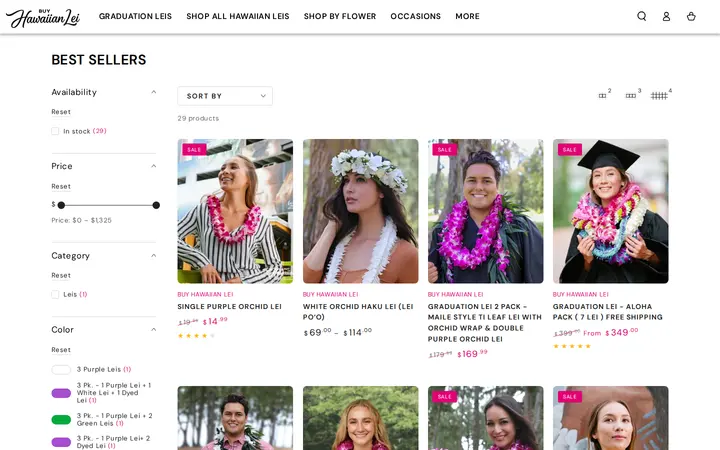This screenshot has height=450, width=720.
Task: Check the Leis category filter
Action: coord(55,294)
